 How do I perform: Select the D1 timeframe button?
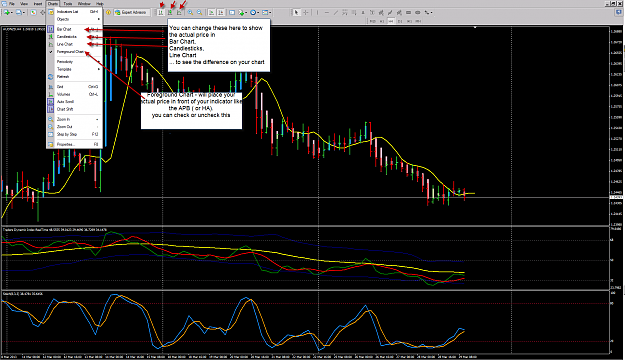coord(400,21)
